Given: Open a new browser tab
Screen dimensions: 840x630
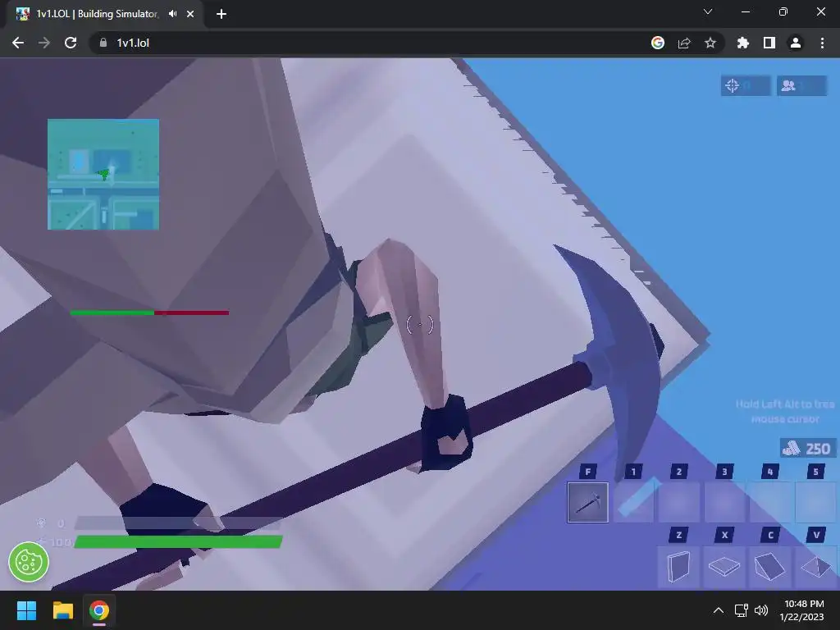Looking at the screenshot, I should click(x=221, y=14).
